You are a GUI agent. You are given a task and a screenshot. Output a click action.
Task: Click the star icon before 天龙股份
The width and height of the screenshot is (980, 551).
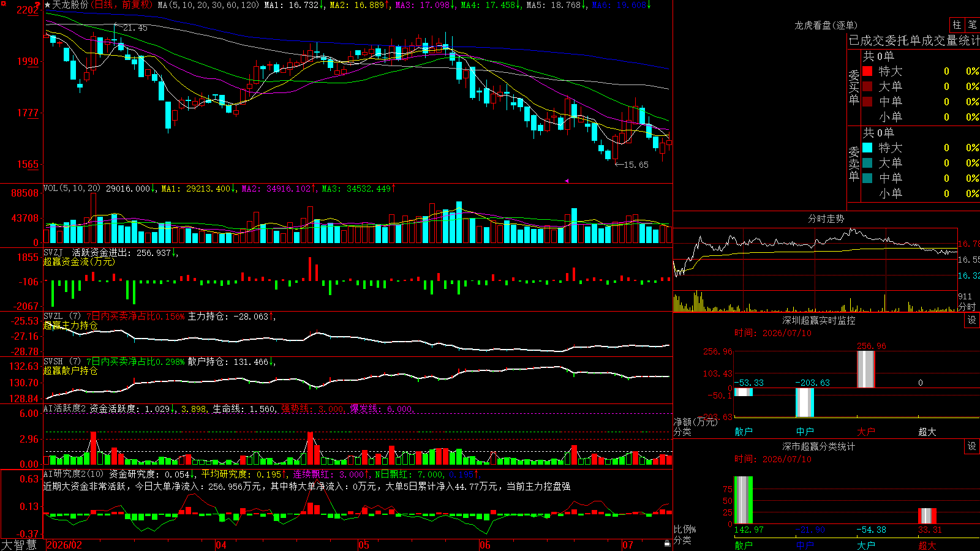(x=47, y=5)
